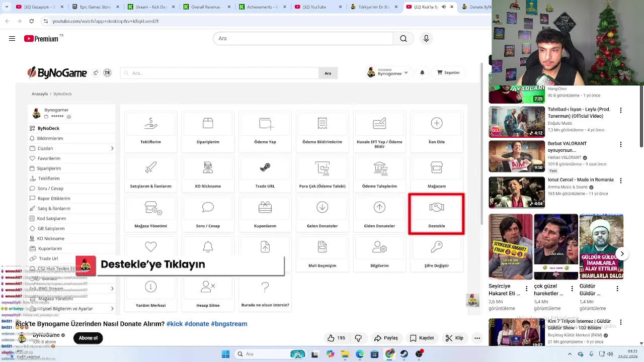Open the Mağazam shop tile
Screen dimensions: 644x362
coord(437,173)
